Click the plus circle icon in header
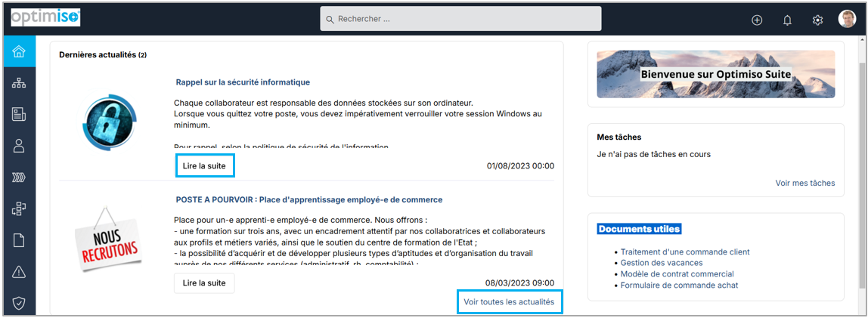The width and height of the screenshot is (868, 318). [x=757, y=20]
